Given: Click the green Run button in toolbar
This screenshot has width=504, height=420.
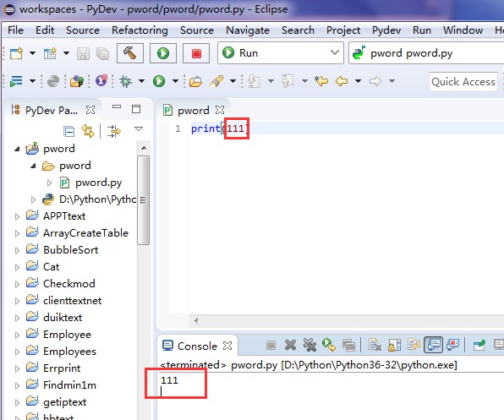Looking at the screenshot, I should pyautogui.click(x=163, y=53).
